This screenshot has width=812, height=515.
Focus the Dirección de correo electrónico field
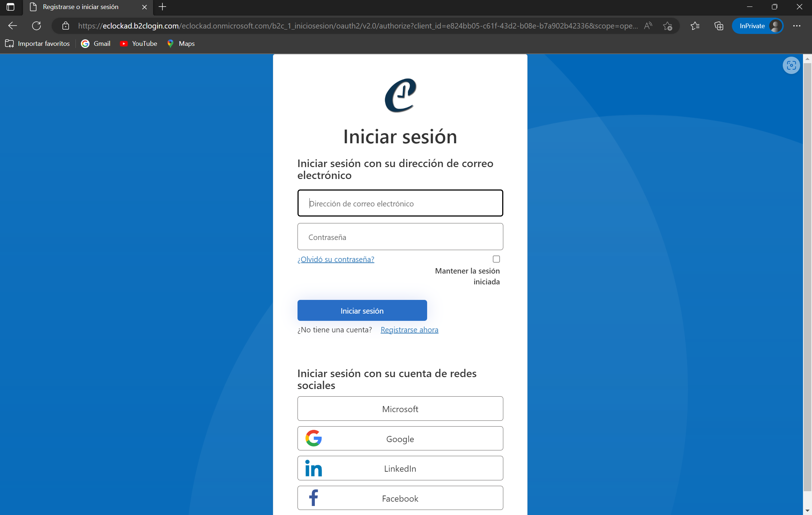[x=400, y=203]
